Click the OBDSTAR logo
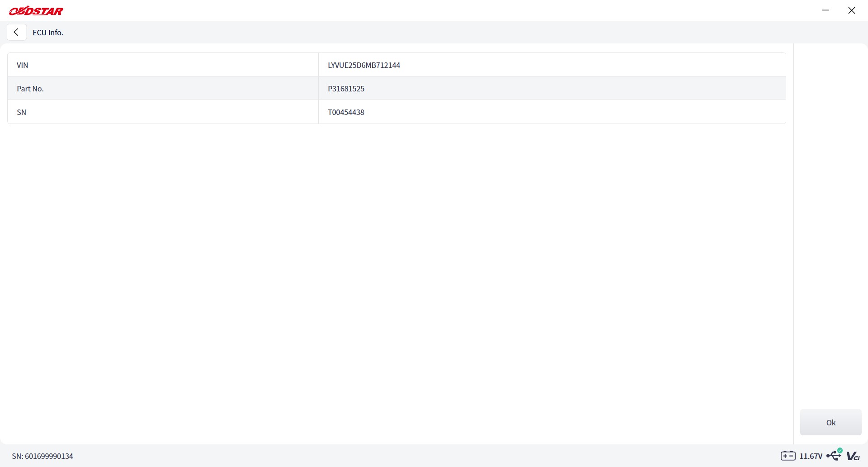Viewport: 868px width, 467px height. [36, 11]
